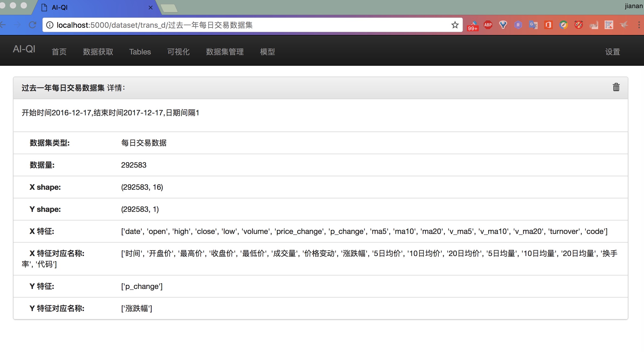Click the AdBlock Plus extension icon

coord(488,25)
